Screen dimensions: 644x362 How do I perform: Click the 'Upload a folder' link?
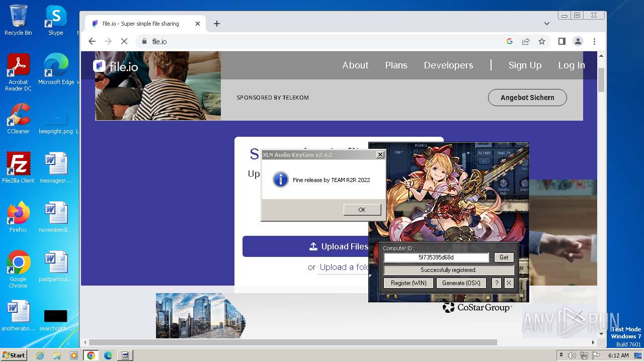[x=344, y=267]
